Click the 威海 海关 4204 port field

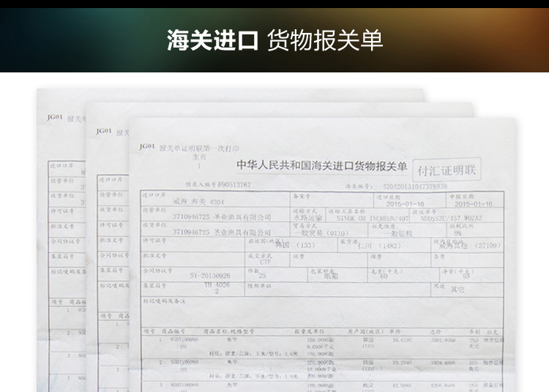(198, 202)
